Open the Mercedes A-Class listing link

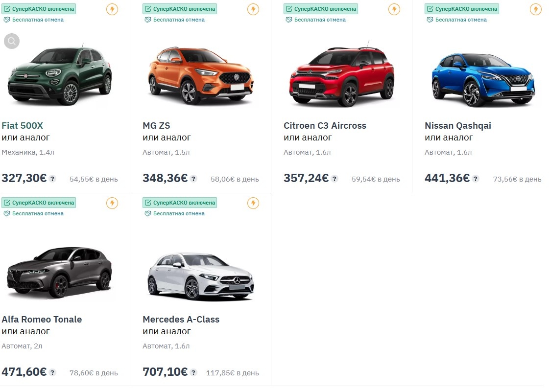point(181,319)
